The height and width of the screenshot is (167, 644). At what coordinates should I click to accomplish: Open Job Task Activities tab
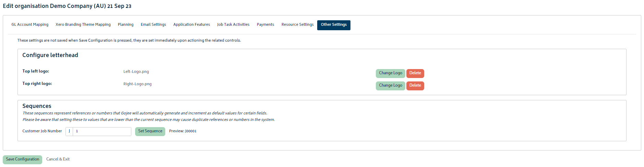pos(233,25)
